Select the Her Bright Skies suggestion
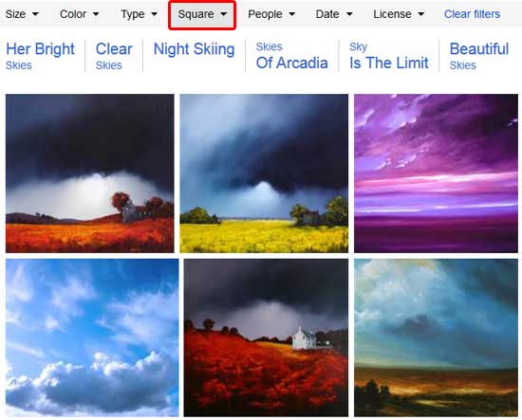This screenshot has height=420, width=522. [x=40, y=56]
